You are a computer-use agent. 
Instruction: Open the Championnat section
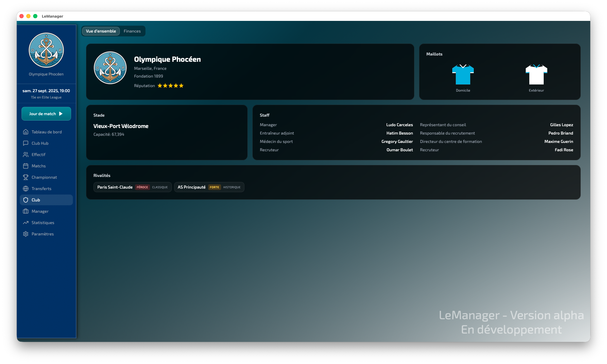pyautogui.click(x=46, y=177)
